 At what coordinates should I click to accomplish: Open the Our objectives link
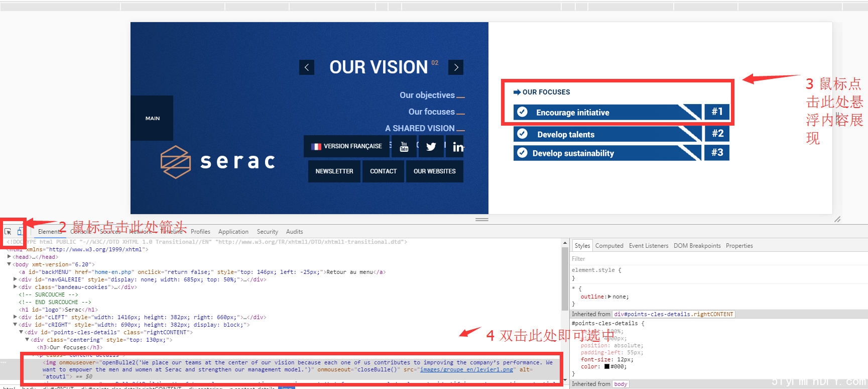(x=427, y=95)
